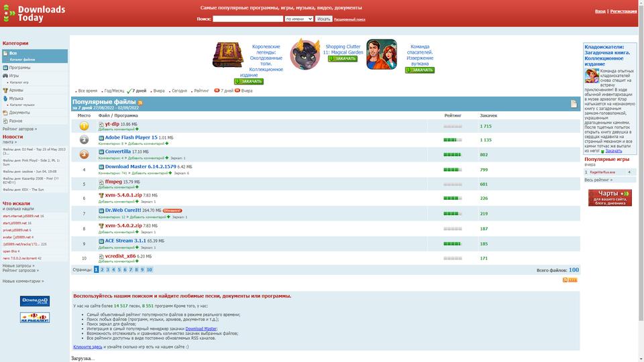Select the Год/Месяц filter
The image size is (644, 362).
point(114,90)
